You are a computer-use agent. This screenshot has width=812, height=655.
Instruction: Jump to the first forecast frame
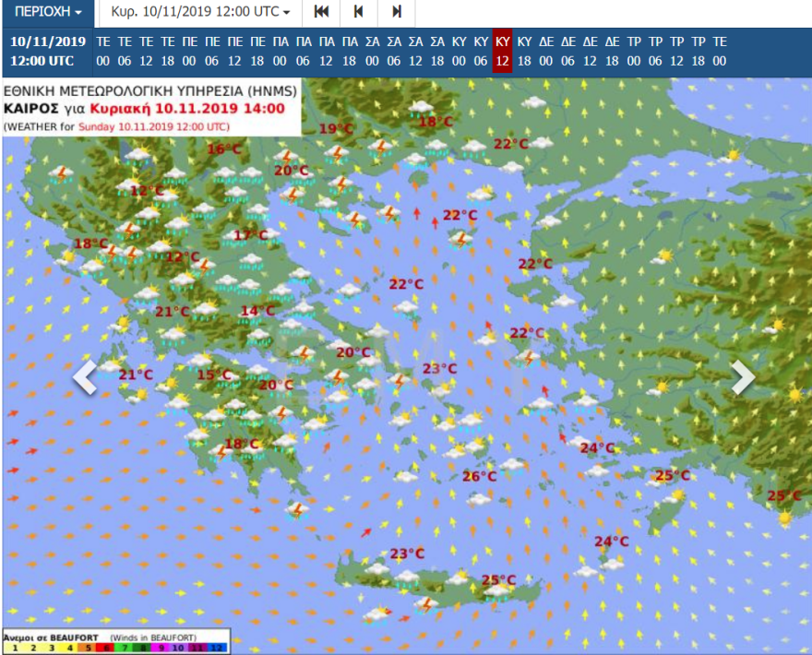(321, 13)
